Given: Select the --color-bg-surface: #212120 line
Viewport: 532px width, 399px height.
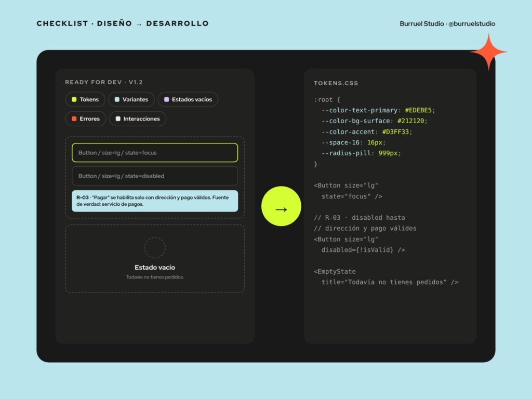Looking at the screenshot, I should pos(375,121).
